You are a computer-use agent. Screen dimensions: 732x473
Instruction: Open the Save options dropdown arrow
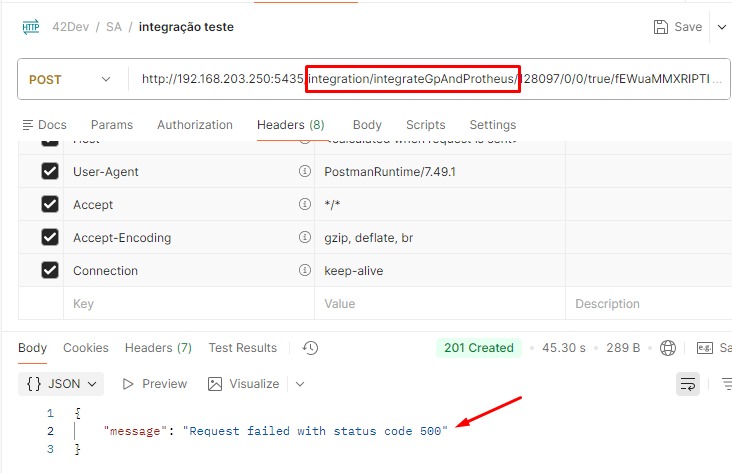pyautogui.click(x=721, y=27)
